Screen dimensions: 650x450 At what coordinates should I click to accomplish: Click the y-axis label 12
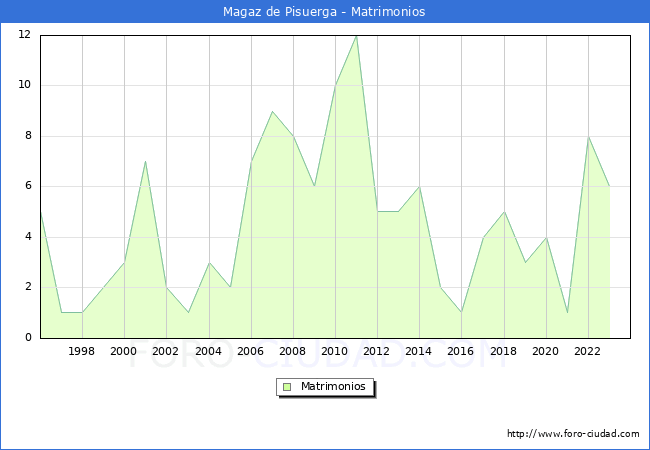pos(24,35)
